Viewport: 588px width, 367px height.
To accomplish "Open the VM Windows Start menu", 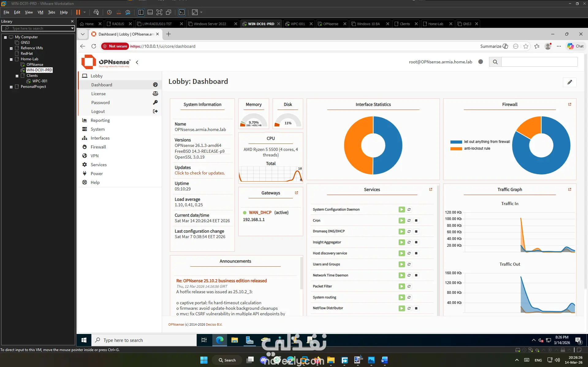I will tap(84, 340).
